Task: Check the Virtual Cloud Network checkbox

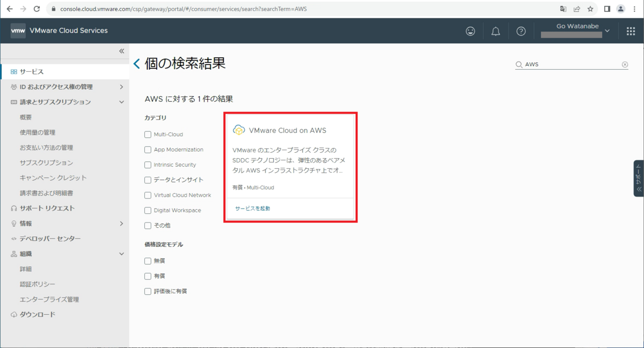Action: click(x=148, y=195)
